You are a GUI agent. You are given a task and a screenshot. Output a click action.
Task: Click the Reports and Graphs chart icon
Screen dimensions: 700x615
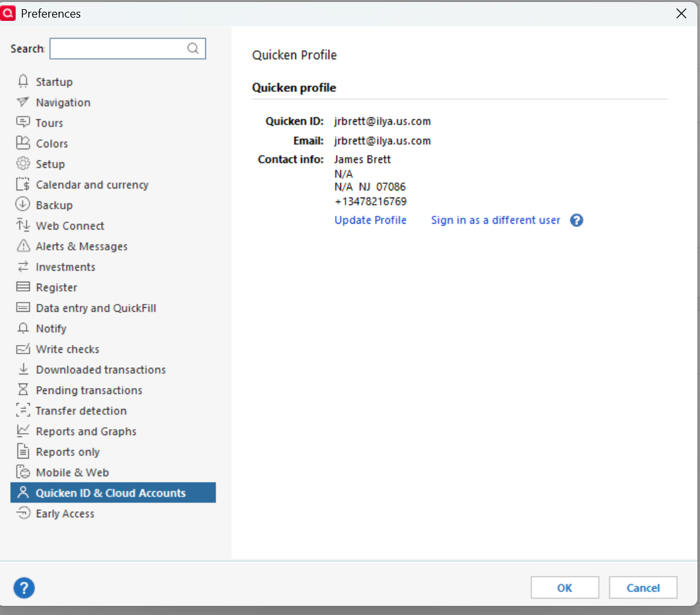pyautogui.click(x=23, y=430)
